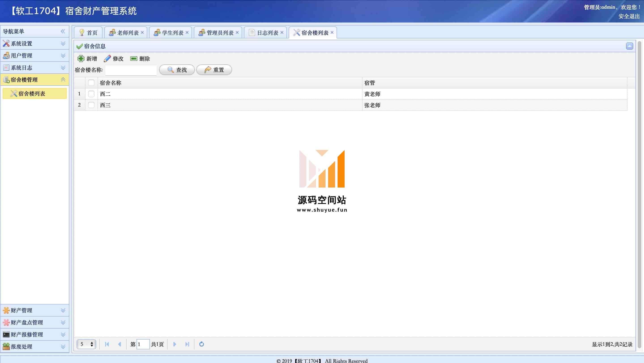Expand the 系统日志 section arrow

[63, 68]
